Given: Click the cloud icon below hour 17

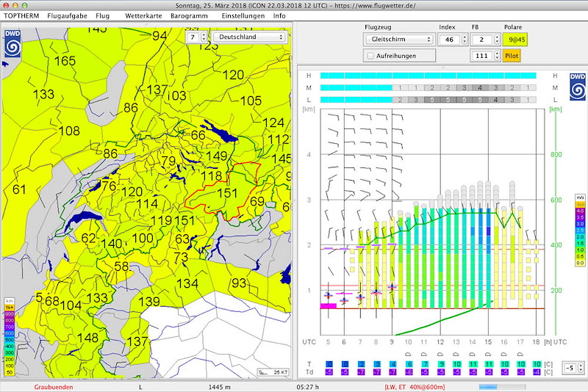Looking at the screenshot, I should tap(520, 354).
